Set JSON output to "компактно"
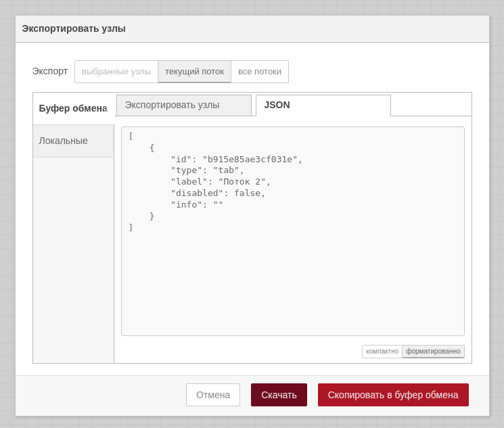This screenshot has height=428, width=504. [382, 352]
